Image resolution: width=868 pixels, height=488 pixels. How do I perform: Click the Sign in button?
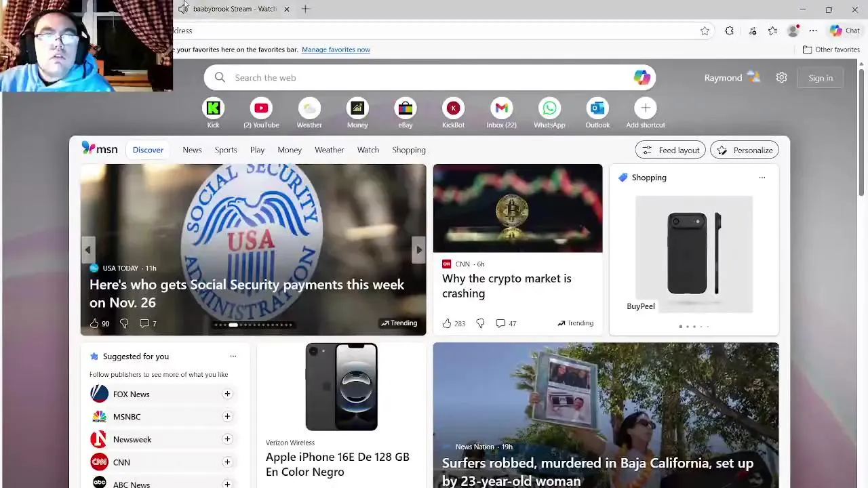[821, 78]
